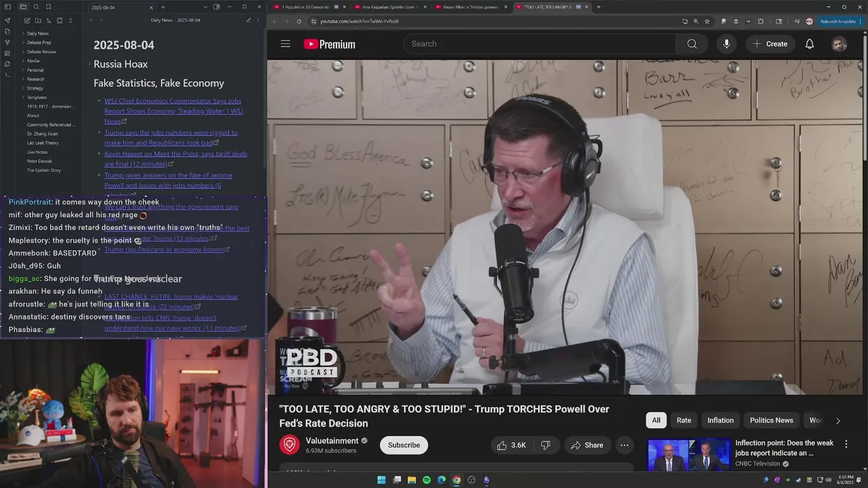Toggle Obsidian left sidebar icon
The width and height of the screenshot is (868, 488).
7,7
